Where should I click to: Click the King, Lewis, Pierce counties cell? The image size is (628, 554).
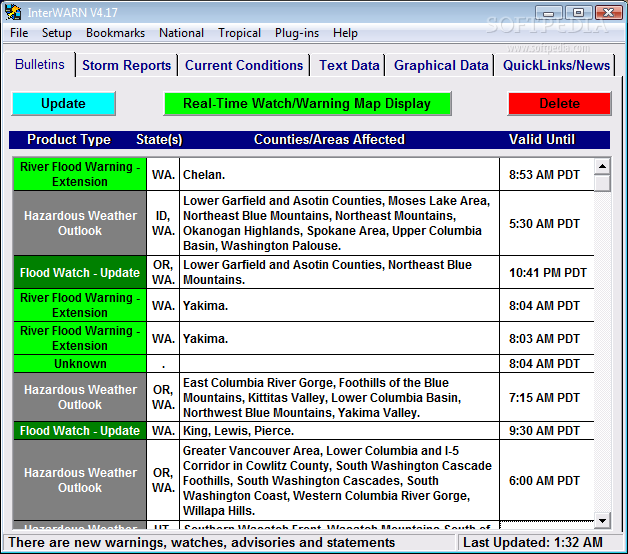click(x=340, y=431)
